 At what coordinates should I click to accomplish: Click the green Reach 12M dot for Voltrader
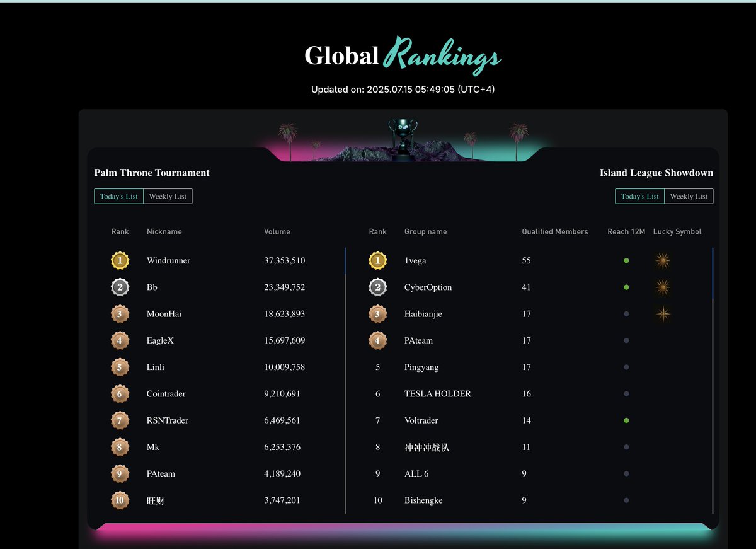tap(626, 420)
